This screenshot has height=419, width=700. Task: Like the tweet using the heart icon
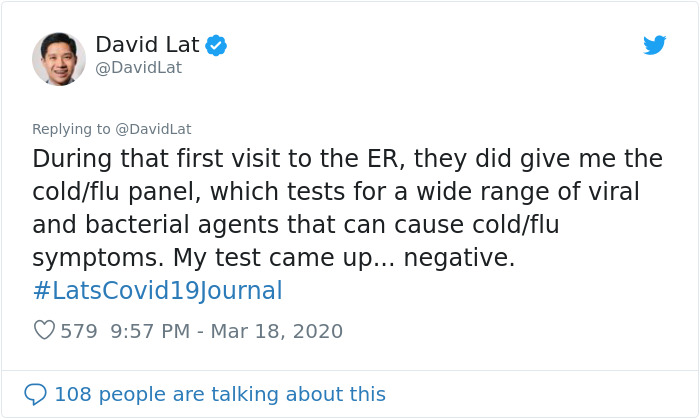(x=44, y=330)
